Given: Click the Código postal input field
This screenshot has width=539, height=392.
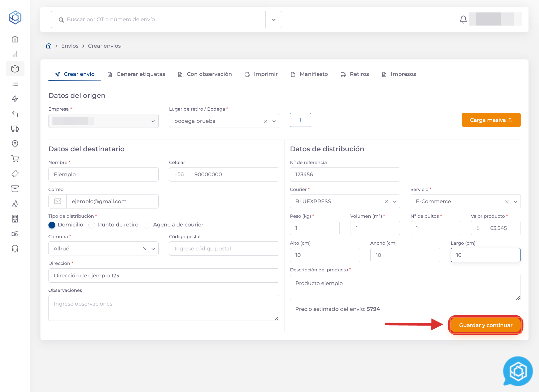Looking at the screenshot, I should [224, 249].
